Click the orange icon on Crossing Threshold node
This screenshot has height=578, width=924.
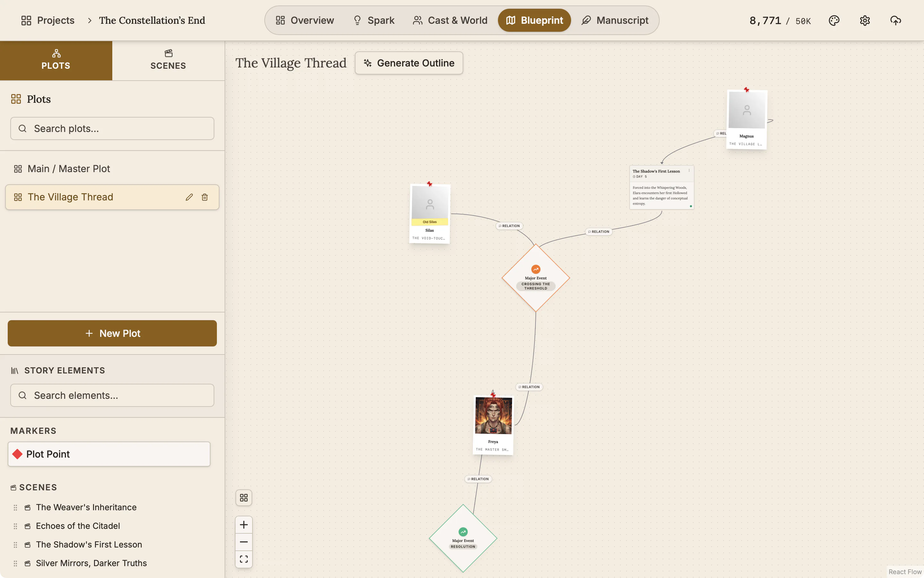point(536,269)
